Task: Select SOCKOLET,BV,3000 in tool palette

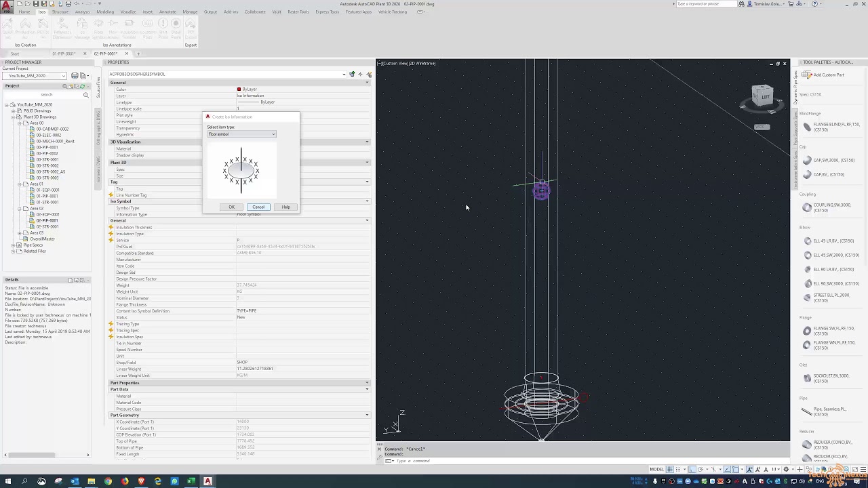Action: tap(827, 378)
